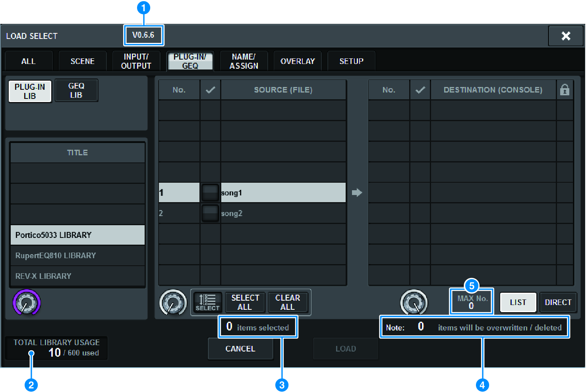Switch destination display to LIST mode
Viewport: 586px width, 392px height.
pyautogui.click(x=518, y=302)
